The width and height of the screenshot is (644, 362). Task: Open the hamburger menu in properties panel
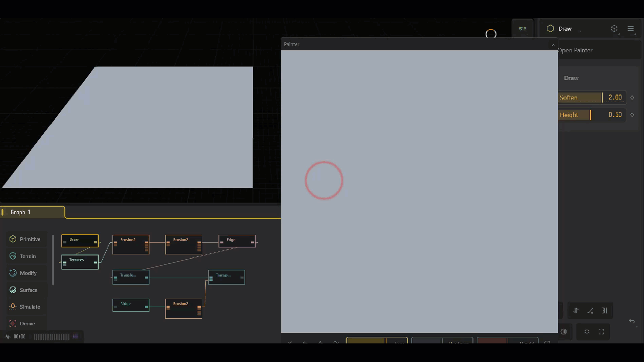[630, 29]
